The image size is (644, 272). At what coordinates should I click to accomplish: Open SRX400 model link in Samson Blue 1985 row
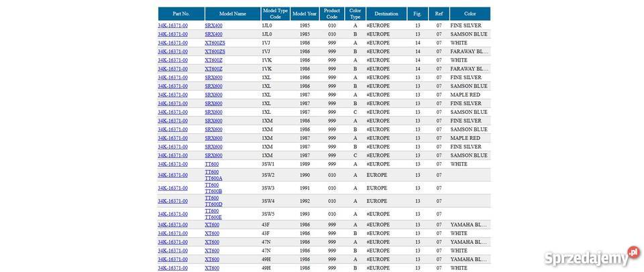213,34
